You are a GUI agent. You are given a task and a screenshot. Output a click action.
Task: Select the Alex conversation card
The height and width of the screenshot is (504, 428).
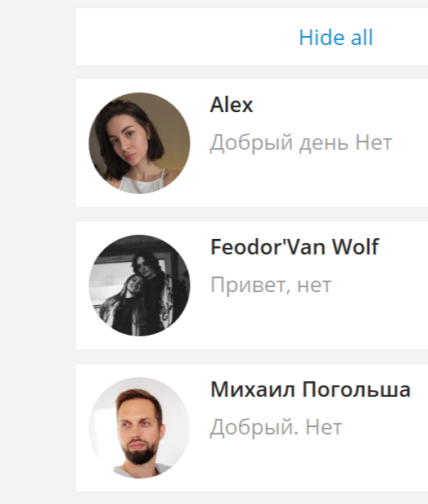(252, 143)
